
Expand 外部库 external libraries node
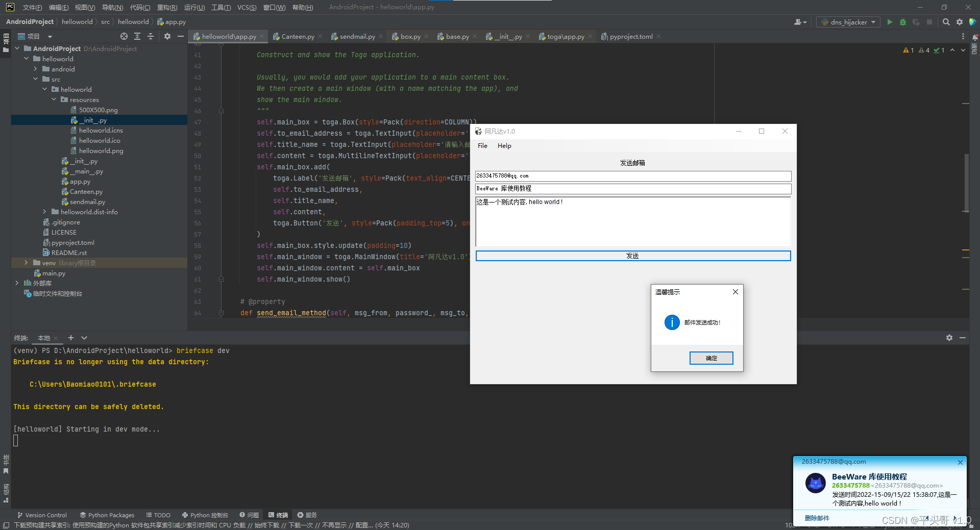17,283
